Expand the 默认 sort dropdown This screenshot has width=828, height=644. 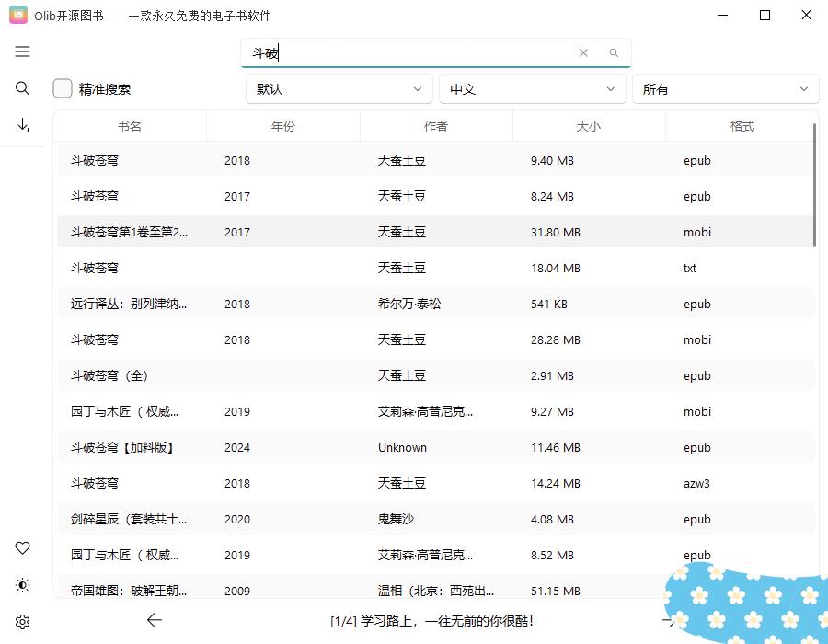pos(339,89)
